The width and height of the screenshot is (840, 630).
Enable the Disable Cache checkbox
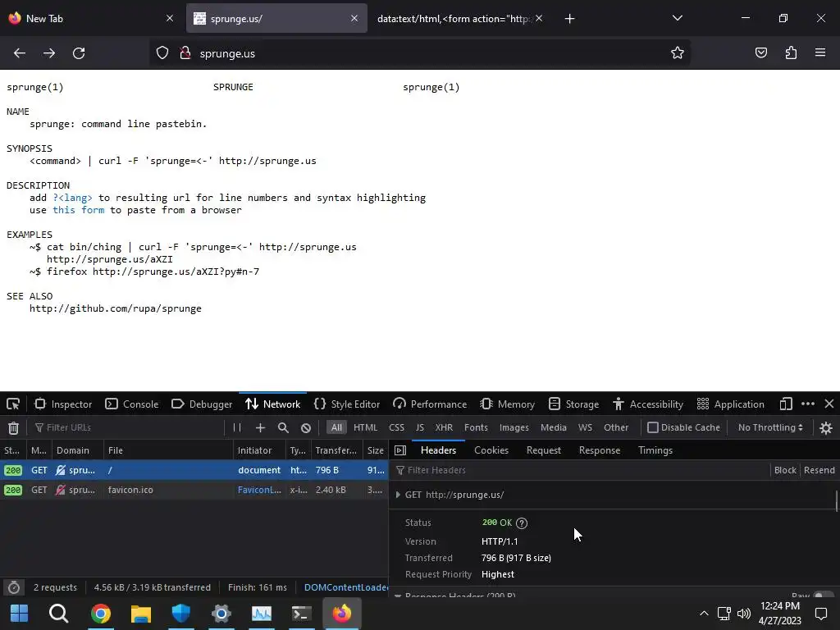652,427
